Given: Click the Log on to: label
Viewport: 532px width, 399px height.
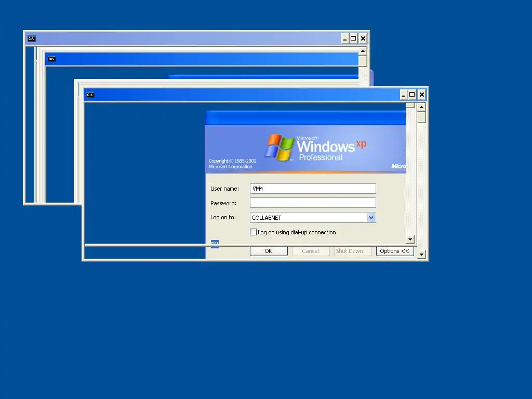Looking at the screenshot, I should [x=223, y=218].
